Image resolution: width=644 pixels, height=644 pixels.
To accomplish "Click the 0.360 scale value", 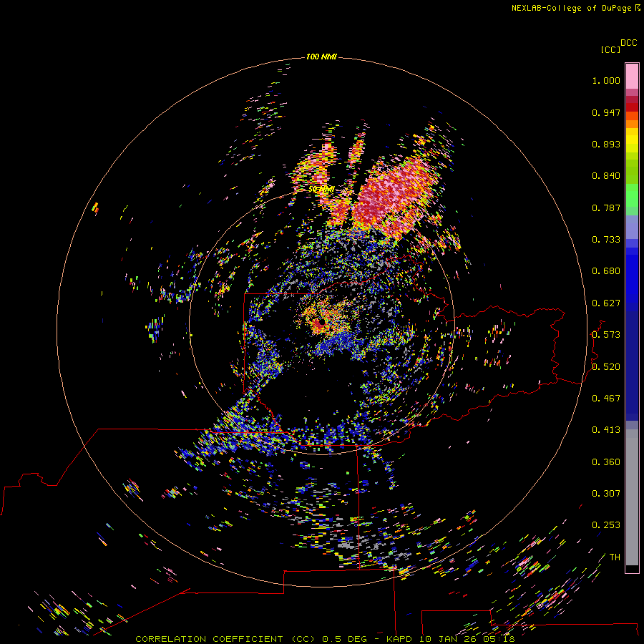I will (606, 462).
